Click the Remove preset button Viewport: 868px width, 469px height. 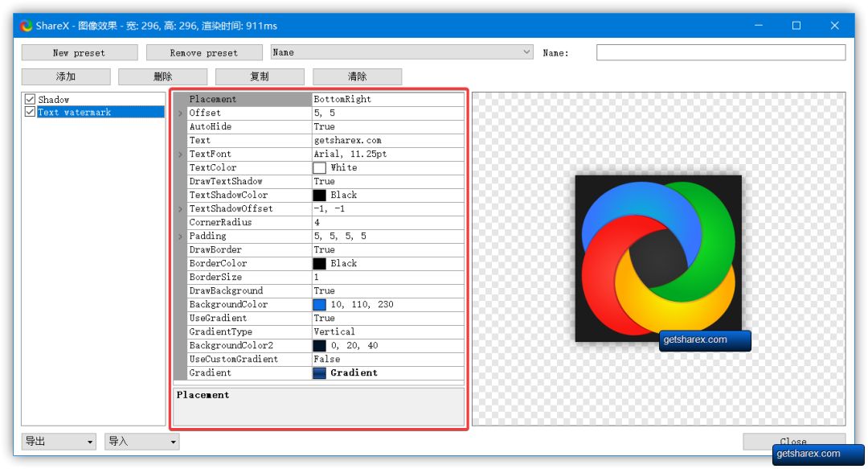[204, 52]
